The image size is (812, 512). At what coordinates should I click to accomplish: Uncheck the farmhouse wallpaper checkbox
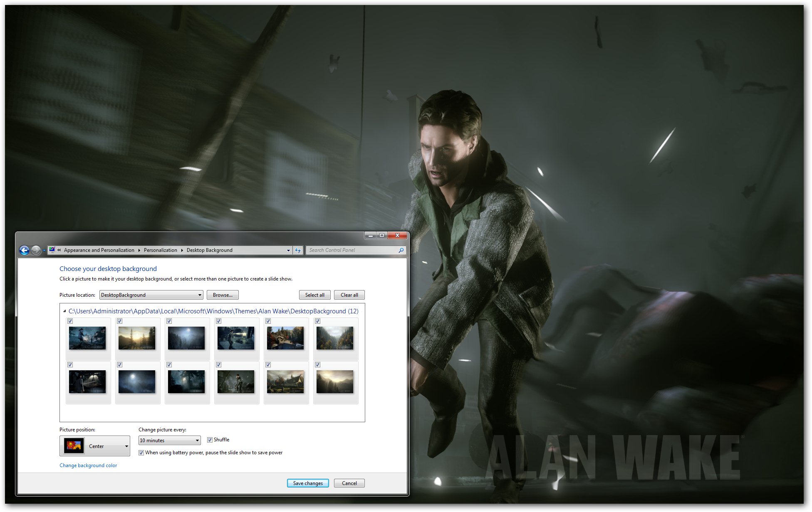(268, 365)
